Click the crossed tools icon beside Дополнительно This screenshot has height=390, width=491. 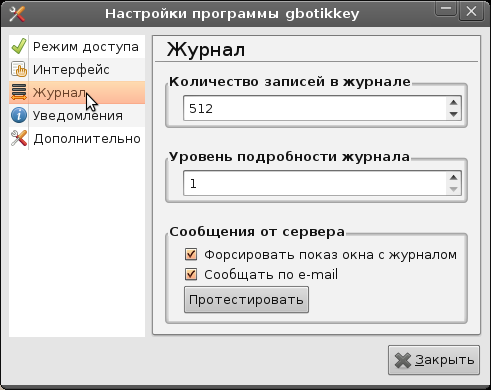[x=19, y=138]
